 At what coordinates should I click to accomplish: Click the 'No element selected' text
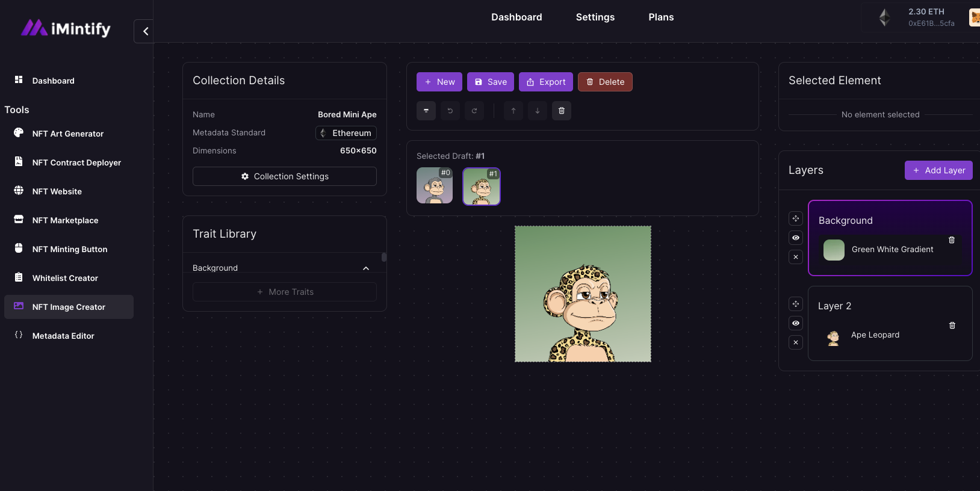tap(881, 114)
